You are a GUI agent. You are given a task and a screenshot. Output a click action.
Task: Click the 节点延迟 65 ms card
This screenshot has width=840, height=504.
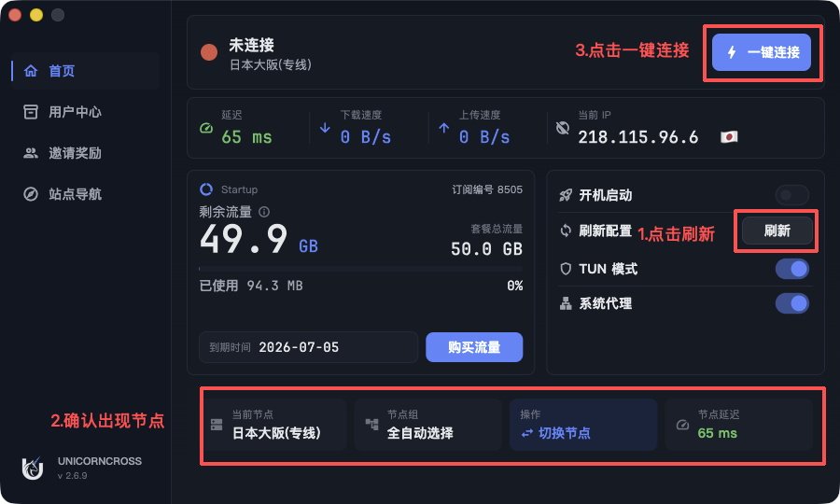pos(739,424)
